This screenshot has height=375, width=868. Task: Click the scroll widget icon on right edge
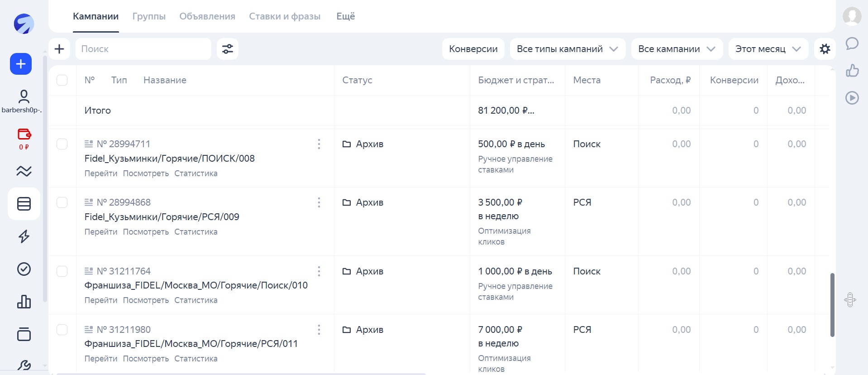point(850,300)
